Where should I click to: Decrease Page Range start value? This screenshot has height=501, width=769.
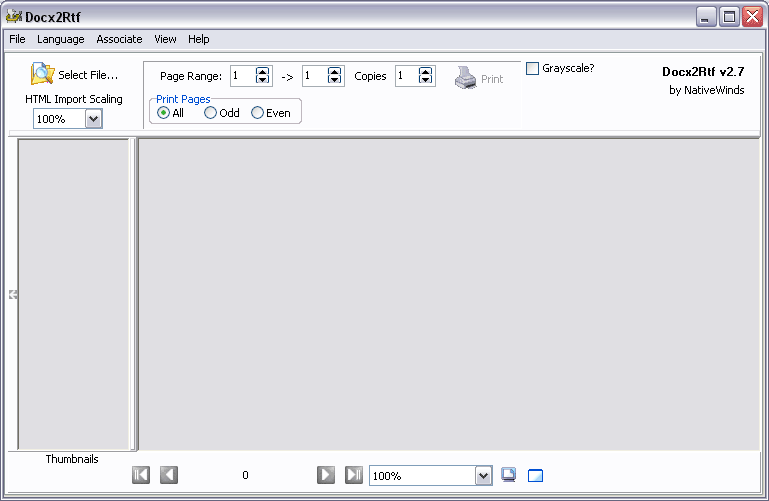point(263,79)
